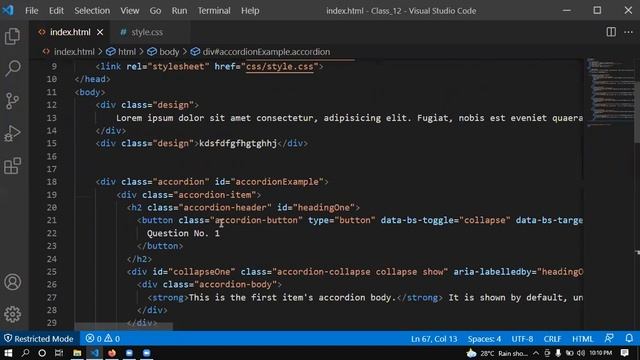The width and height of the screenshot is (640, 360).
Task: Open the Windows Start menu
Action: click(8, 353)
